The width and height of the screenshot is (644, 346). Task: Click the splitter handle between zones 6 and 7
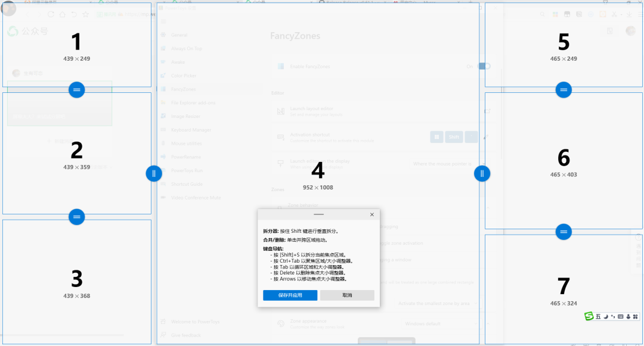(563, 232)
